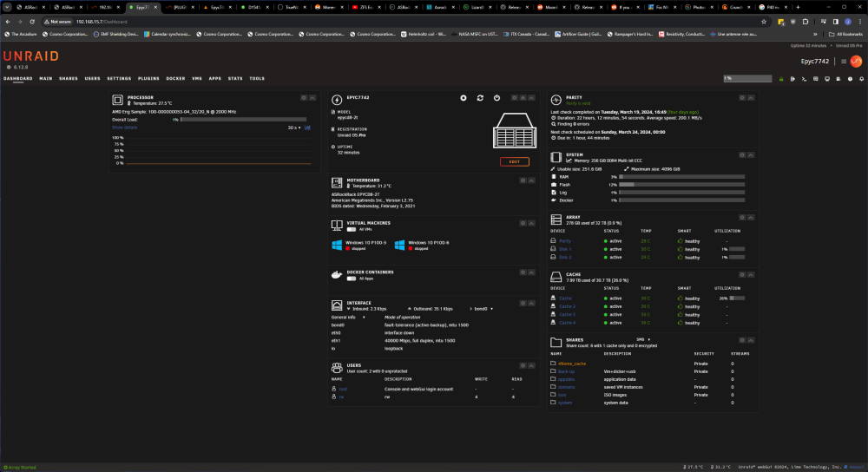Click the Overall Load bar in Processor tile
868x472 pixels.
[x=243, y=120]
